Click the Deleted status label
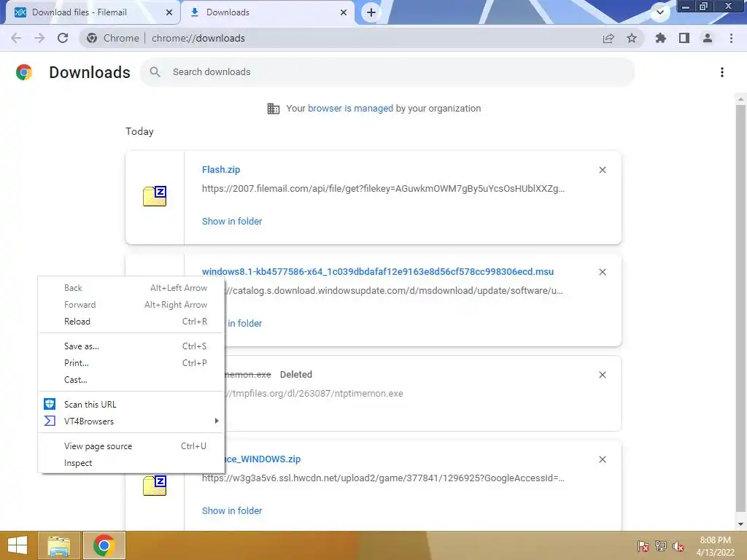The width and height of the screenshot is (747, 560). (x=296, y=375)
